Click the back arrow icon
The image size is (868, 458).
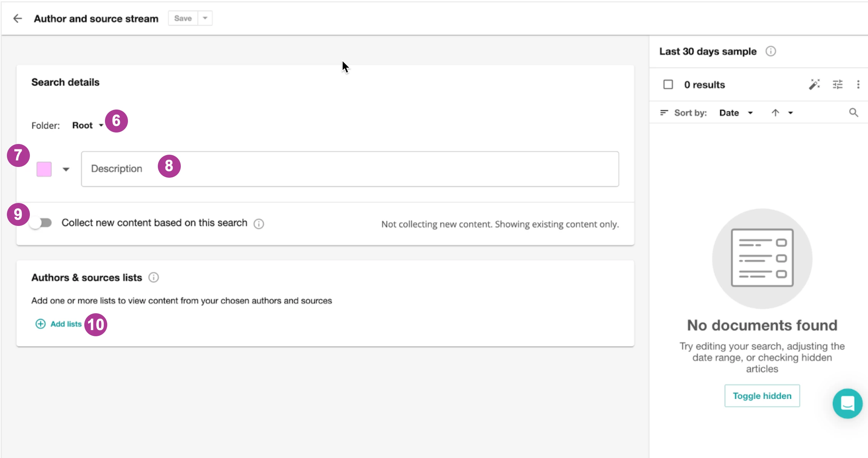18,18
